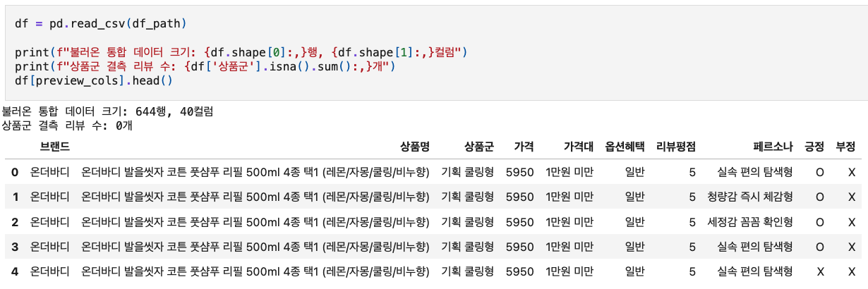Viewport: 868px width, 289px height.
Task: Click persona '세정감 꼼꼼 확인형'
Action: pos(750,221)
